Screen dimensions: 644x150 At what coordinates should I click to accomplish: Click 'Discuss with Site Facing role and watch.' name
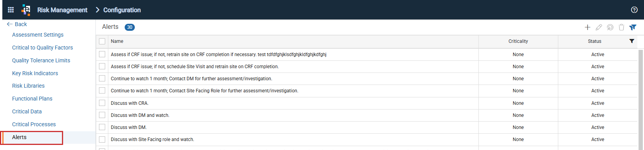[152, 139]
